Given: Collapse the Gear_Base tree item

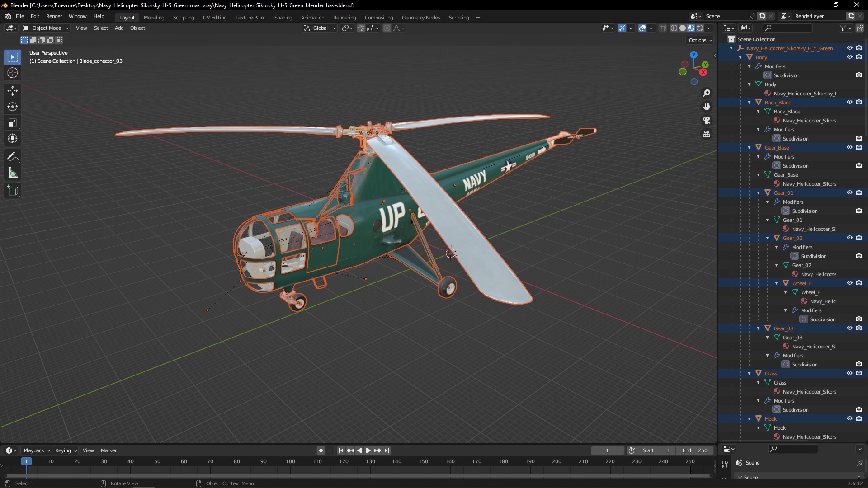Looking at the screenshot, I should pos(750,148).
